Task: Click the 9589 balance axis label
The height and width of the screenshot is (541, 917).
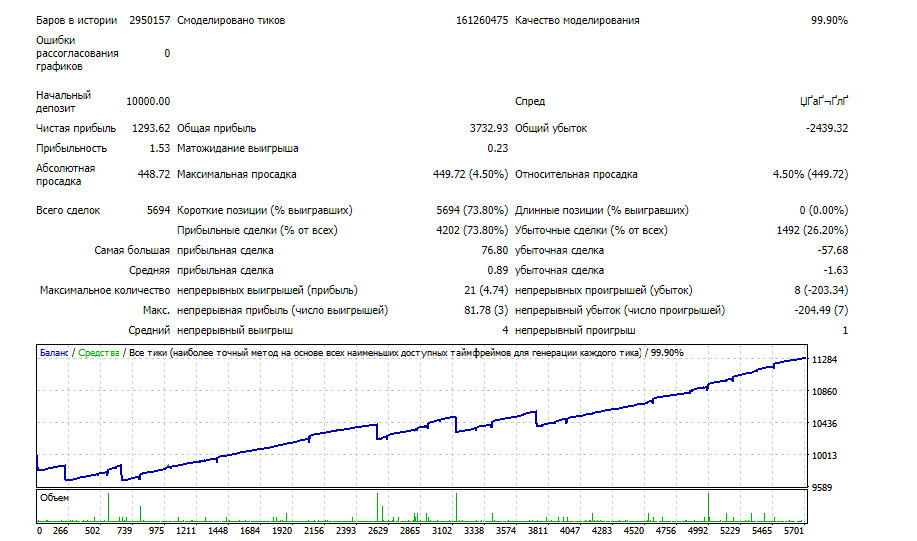Action: (822, 487)
